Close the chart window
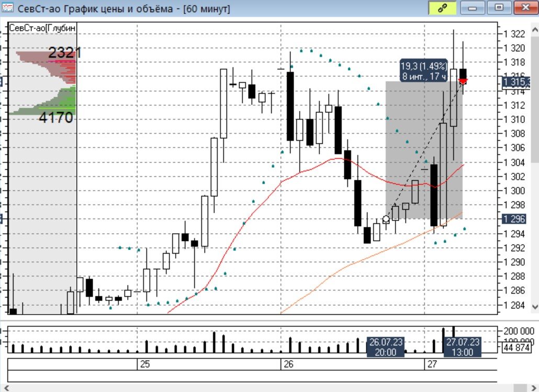Image resolution: width=539 pixels, height=392 pixels. coord(526,8)
